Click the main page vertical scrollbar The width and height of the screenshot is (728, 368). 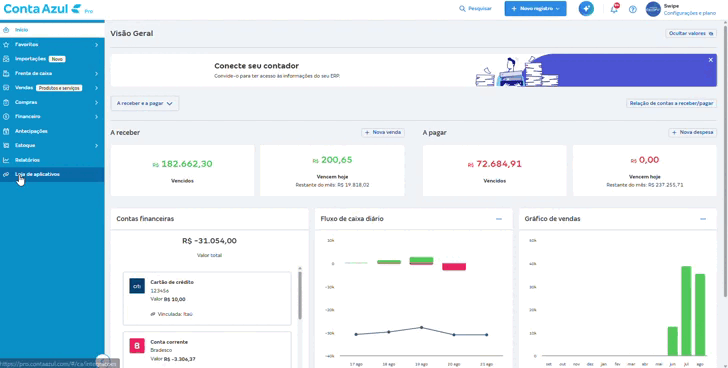[x=725, y=162]
